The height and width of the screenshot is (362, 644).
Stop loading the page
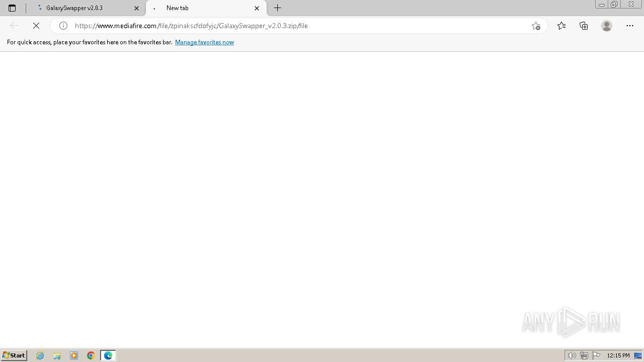[36, 26]
